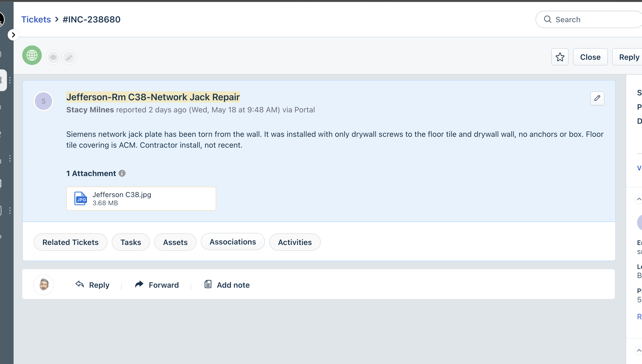The height and width of the screenshot is (364, 642).
Task: Open the Jefferson C38.jpg file icon
Action: tap(80, 199)
